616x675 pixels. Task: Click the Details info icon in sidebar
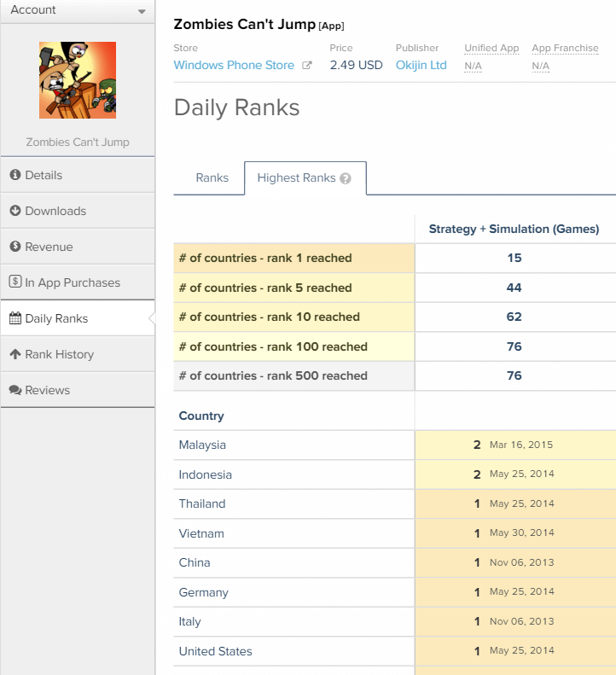click(x=15, y=175)
